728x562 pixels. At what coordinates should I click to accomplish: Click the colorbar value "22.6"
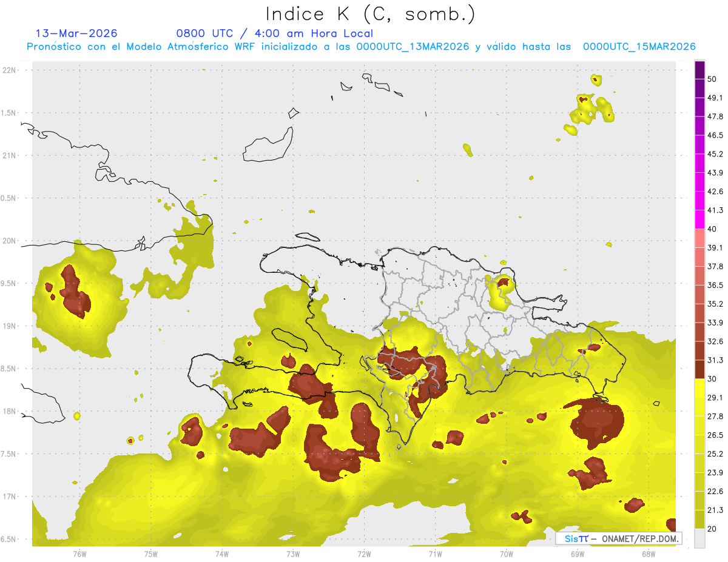[715, 491]
